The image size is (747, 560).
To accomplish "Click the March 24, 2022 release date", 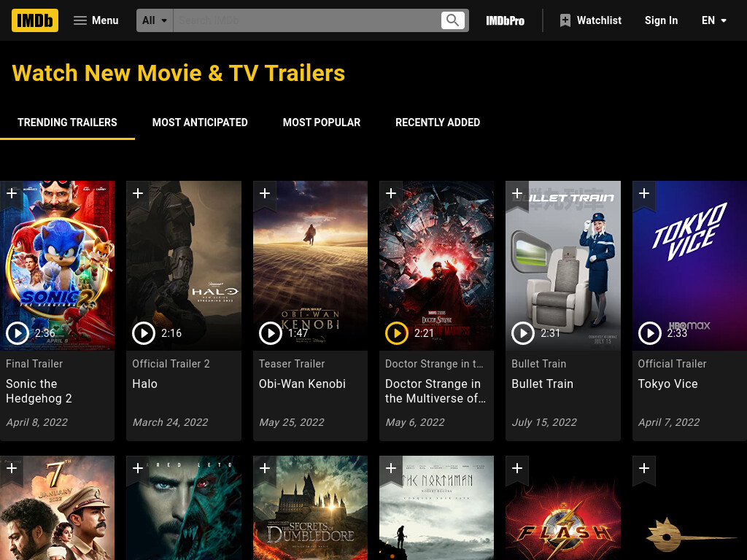I will click(170, 422).
